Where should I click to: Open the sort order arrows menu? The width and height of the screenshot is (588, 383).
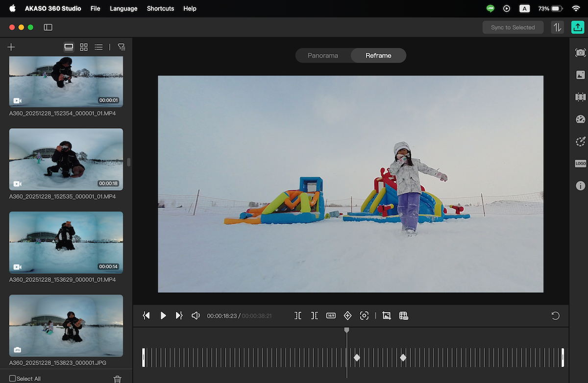(557, 27)
